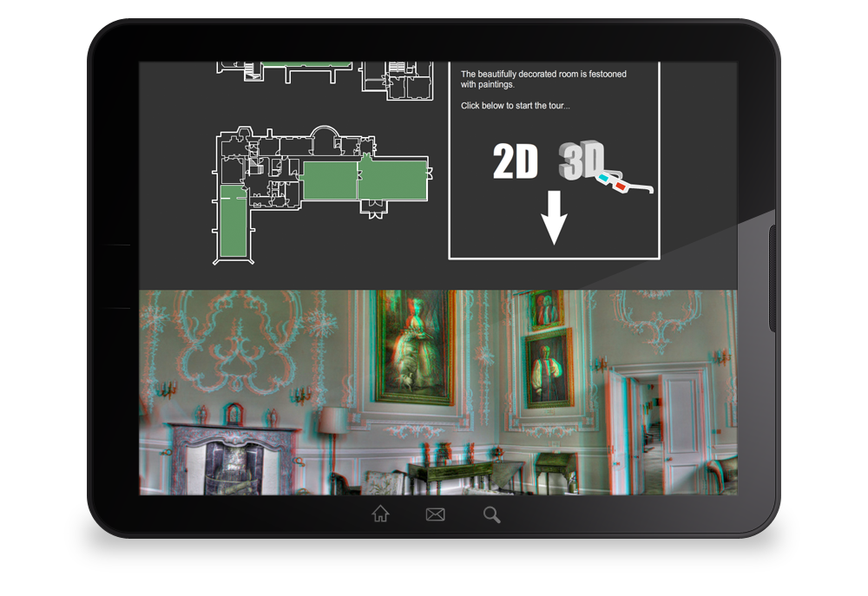Screen dimensions: 868x596
Task: Click the white down arrow below 2D
Action: [554, 218]
